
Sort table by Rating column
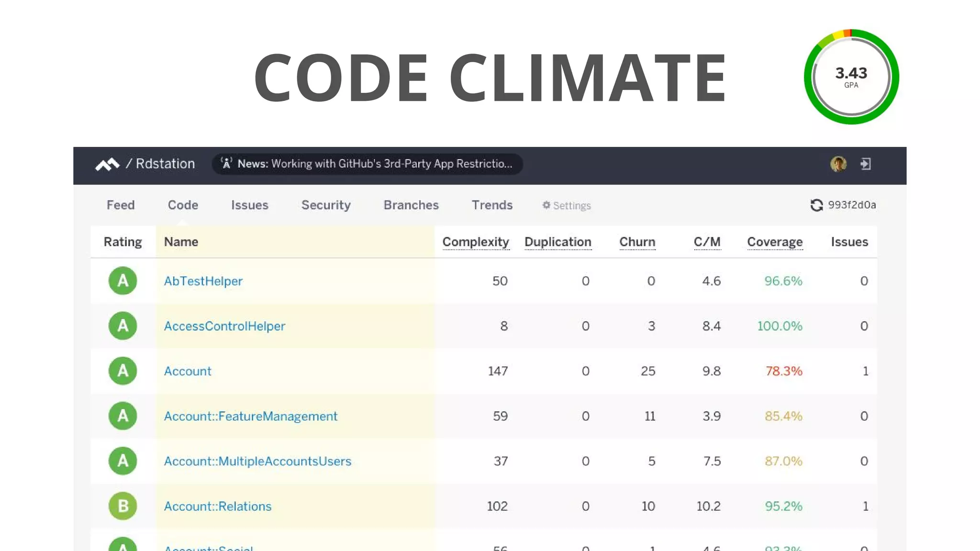123,242
